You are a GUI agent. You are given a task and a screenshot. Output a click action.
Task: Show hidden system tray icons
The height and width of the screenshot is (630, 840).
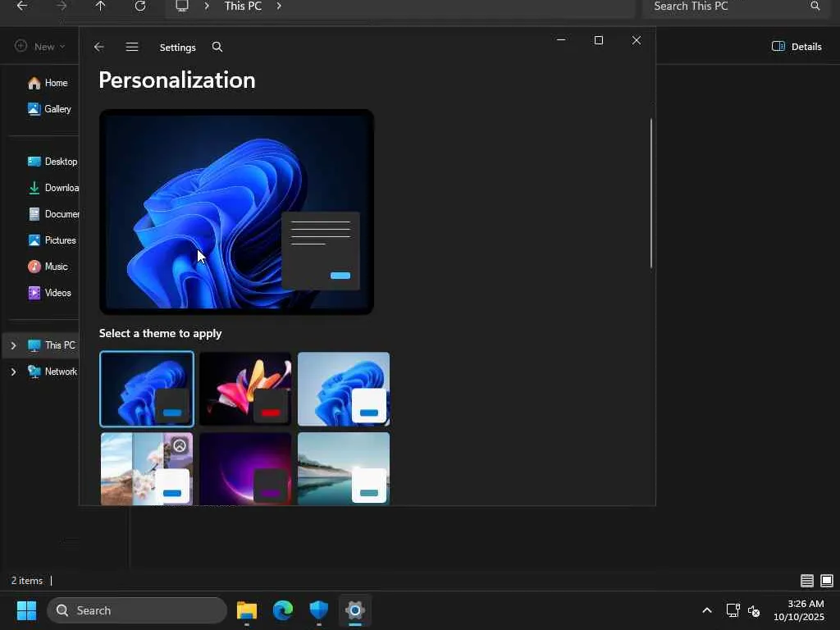coord(706,610)
